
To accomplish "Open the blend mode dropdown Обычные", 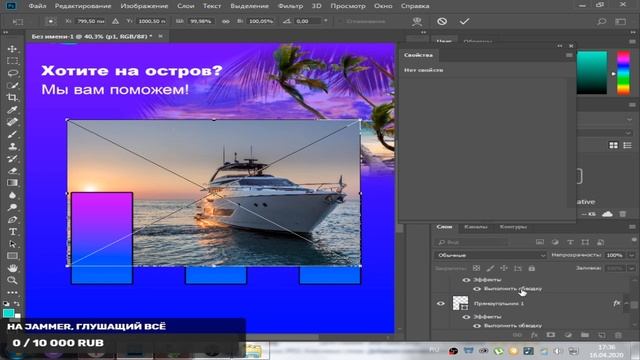I will [490, 255].
